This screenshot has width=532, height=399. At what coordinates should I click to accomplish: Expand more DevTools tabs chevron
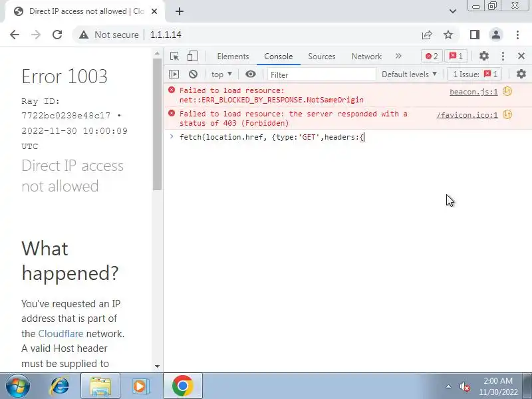pyautogui.click(x=398, y=56)
